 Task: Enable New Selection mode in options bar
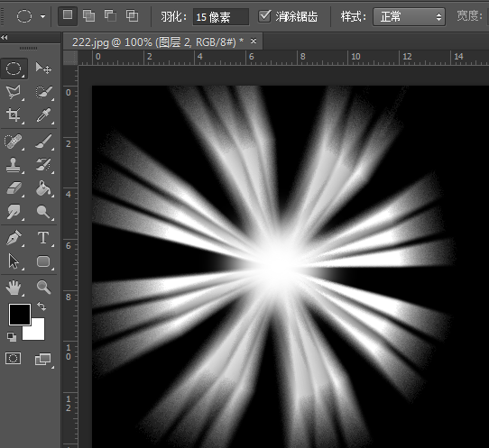(68, 15)
